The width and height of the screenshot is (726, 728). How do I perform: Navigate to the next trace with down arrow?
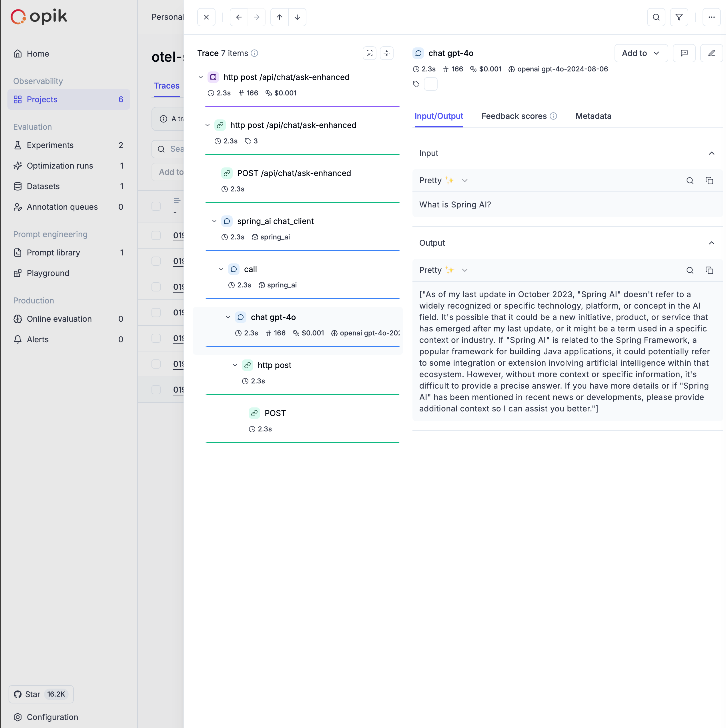click(298, 17)
